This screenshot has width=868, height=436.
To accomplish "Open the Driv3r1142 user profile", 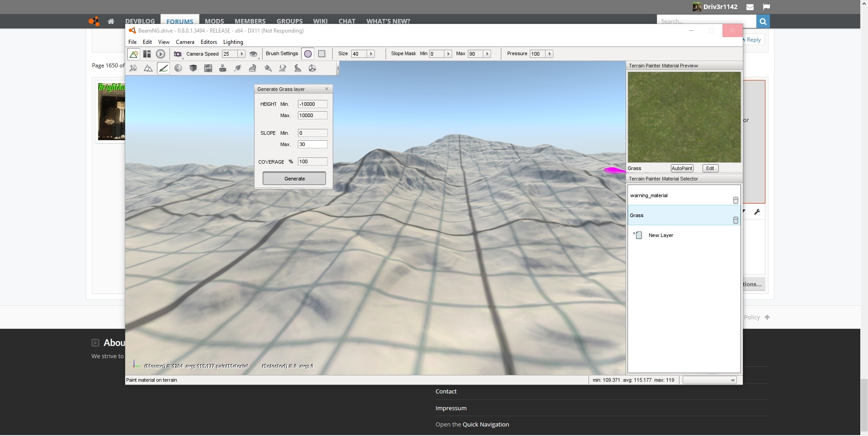I will coord(715,7).
